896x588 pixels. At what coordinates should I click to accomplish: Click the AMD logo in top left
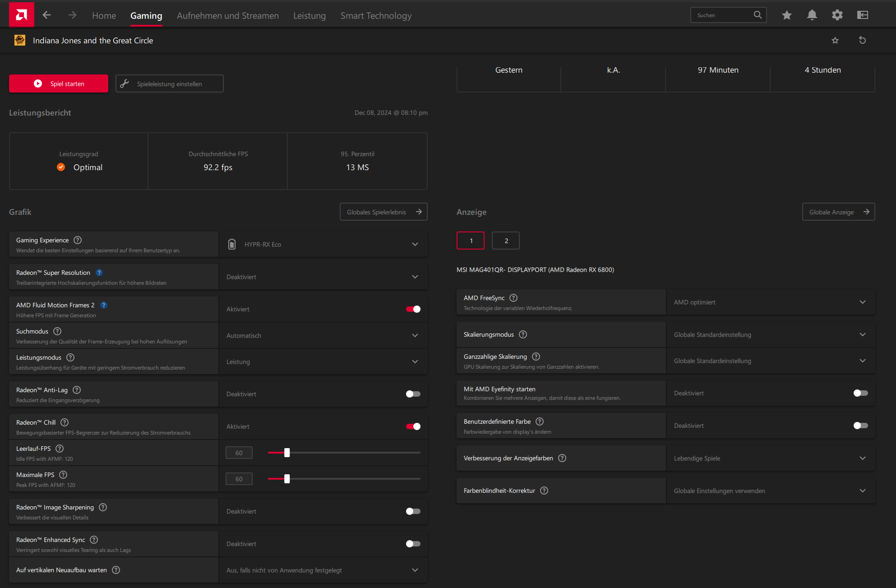coord(21,14)
